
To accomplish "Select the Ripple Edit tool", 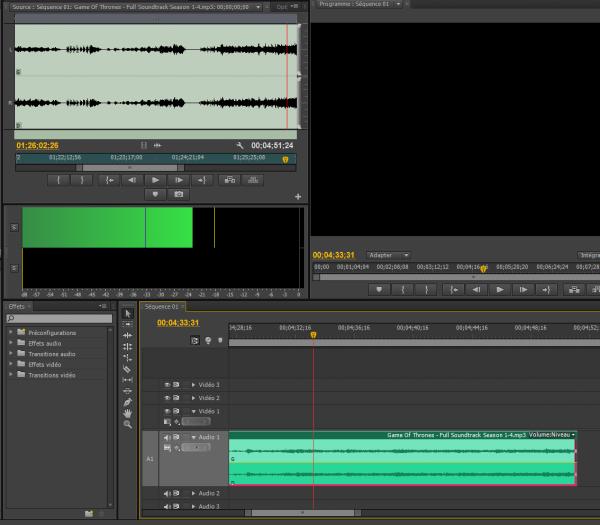I will [x=128, y=335].
